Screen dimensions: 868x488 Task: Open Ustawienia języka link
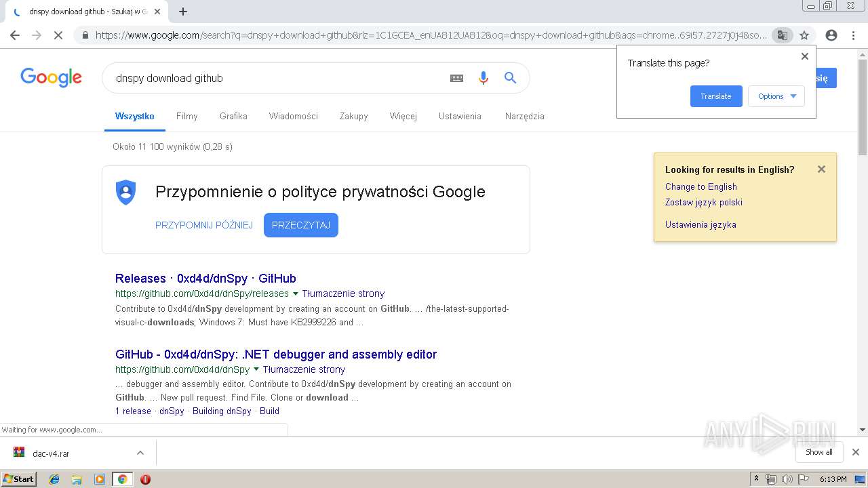(701, 224)
